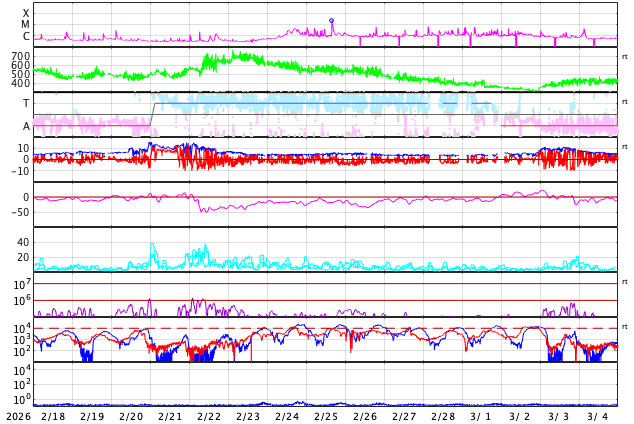Click the blue circle flare marker
The height and width of the screenshot is (424, 634).
point(331,20)
